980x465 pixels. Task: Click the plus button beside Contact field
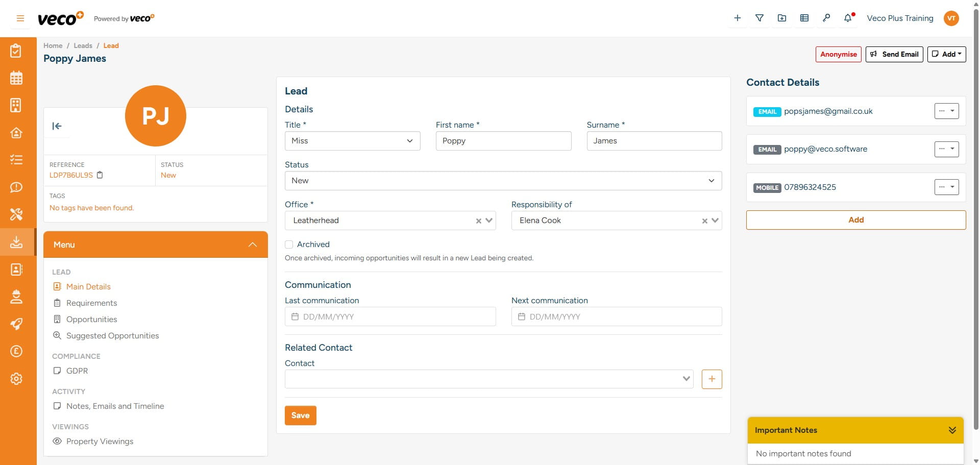712,379
